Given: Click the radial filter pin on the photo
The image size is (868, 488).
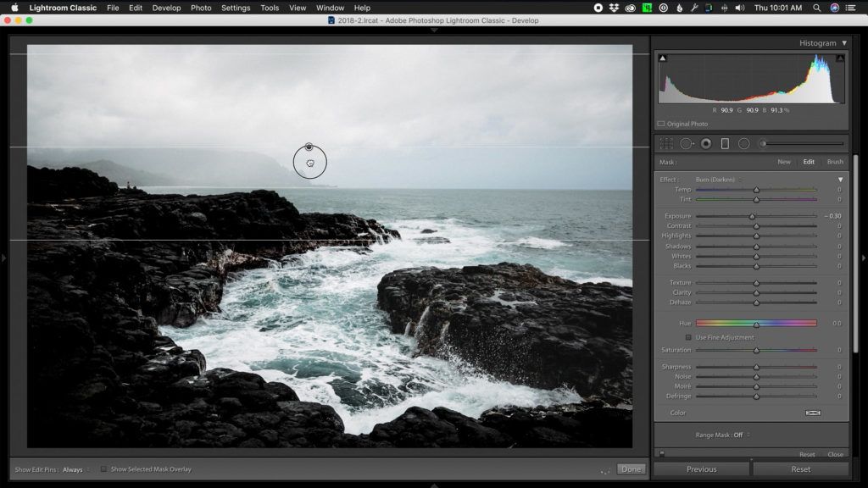Looking at the screenshot, I should click(310, 147).
